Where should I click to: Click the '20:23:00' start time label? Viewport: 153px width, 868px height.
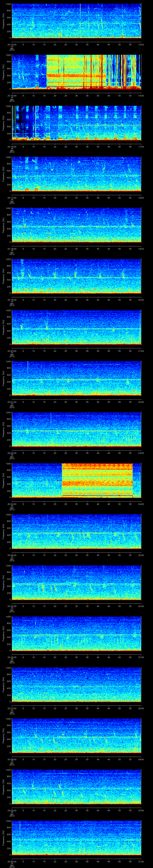[x=12, y=504]
